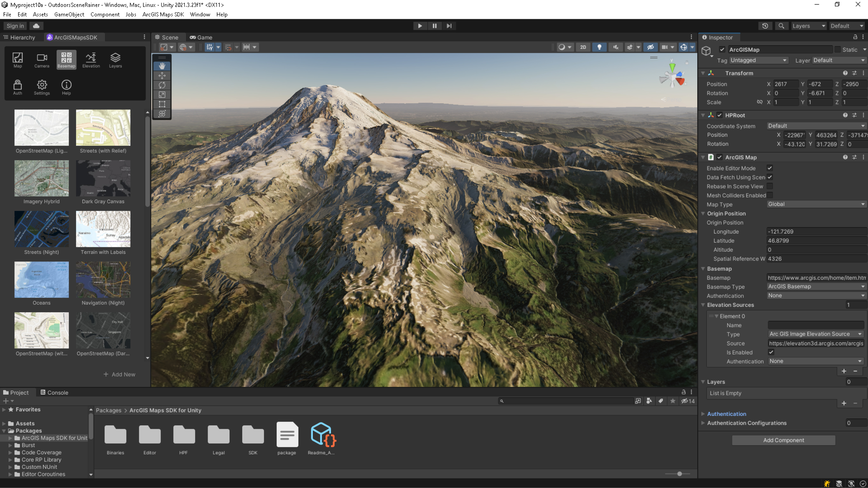Open the ArcGIS Help info icon
Image resolution: width=868 pixels, height=488 pixels.
tap(66, 87)
